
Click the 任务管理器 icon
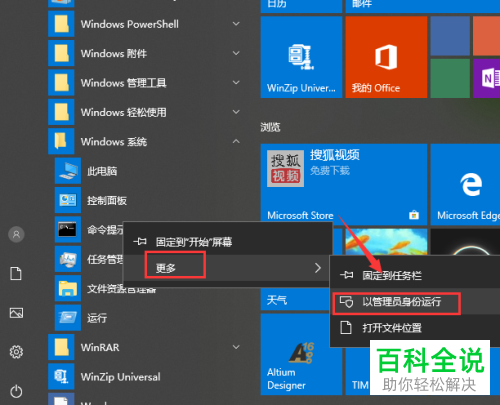coord(68,259)
